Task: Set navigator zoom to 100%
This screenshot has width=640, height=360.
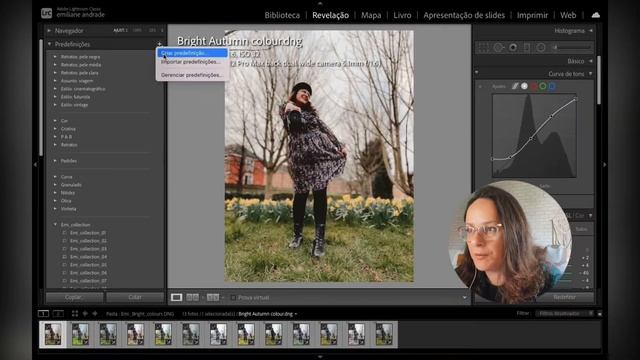Action: [x=138, y=31]
